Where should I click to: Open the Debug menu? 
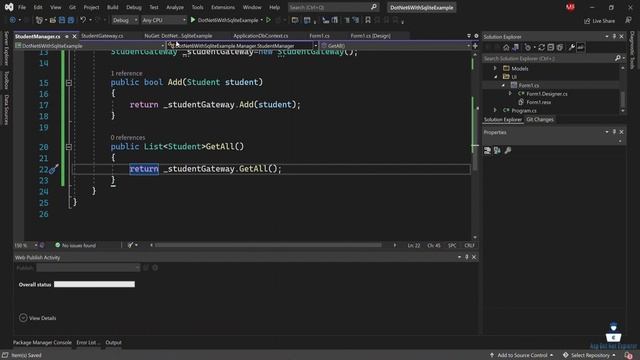click(x=133, y=7)
